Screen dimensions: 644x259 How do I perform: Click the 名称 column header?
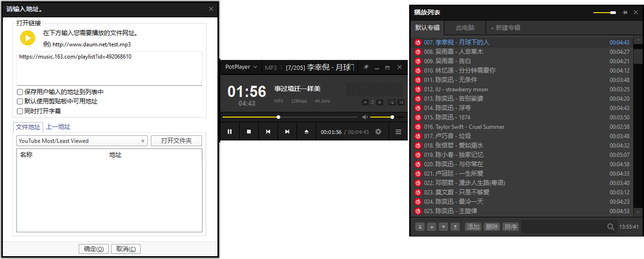coord(61,155)
